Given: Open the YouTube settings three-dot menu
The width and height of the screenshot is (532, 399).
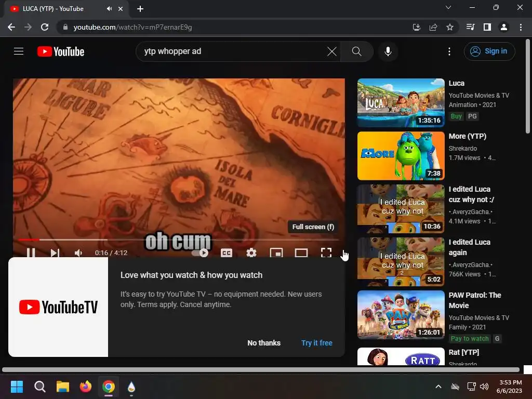Looking at the screenshot, I should pyautogui.click(x=449, y=51).
